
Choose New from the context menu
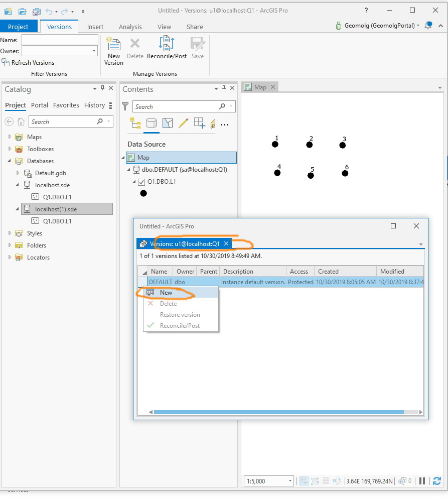click(x=181, y=292)
